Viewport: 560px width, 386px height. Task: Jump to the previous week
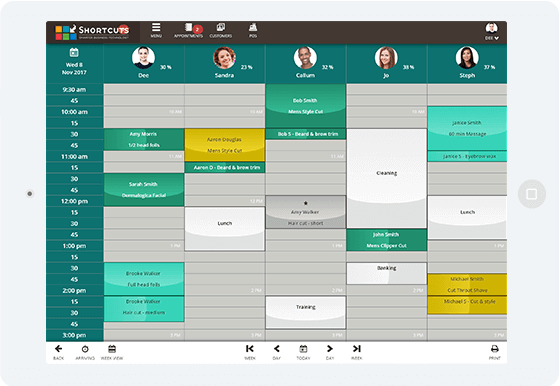(250, 352)
